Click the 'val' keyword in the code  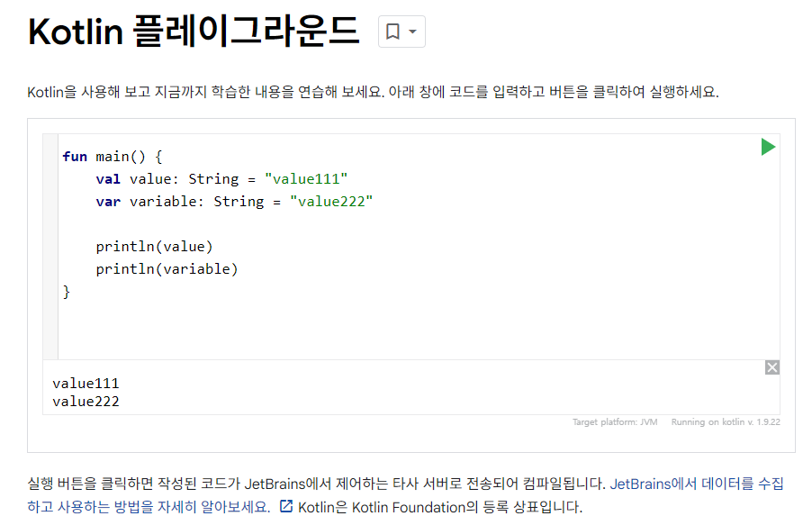(x=108, y=179)
